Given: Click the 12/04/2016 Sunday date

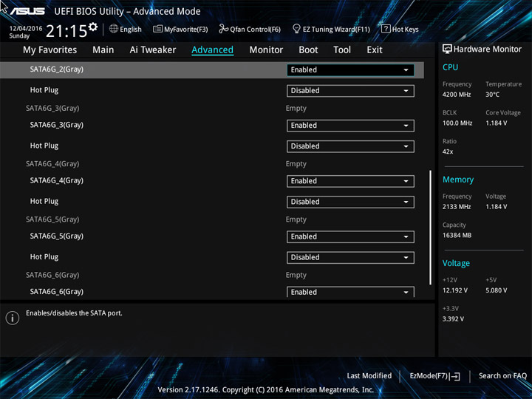Looking at the screenshot, I should point(26,32).
